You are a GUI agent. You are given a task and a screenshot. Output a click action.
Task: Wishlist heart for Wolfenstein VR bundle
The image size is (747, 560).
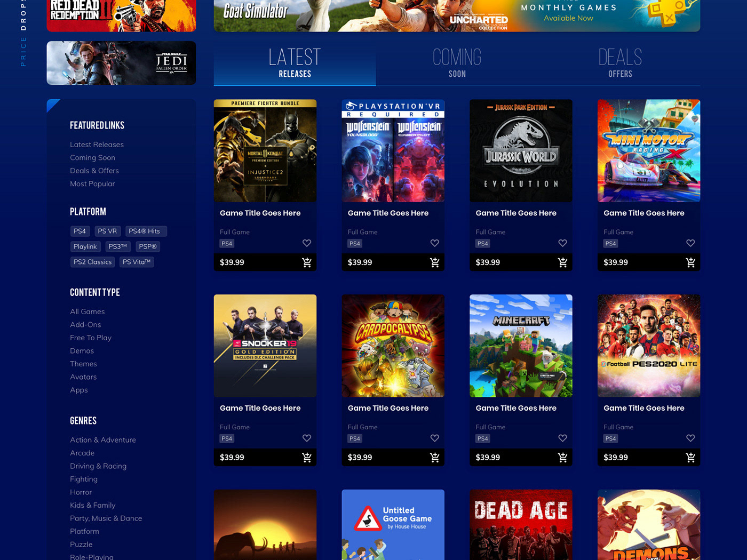click(x=435, y=243)
